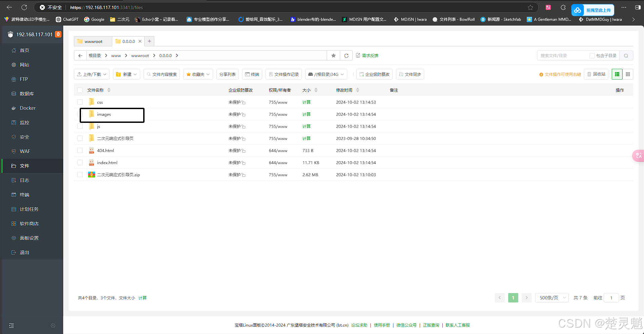644x334 pixels.
Task: Open the 500条/页 page size dropdown
Action: (x=552, y=298)
